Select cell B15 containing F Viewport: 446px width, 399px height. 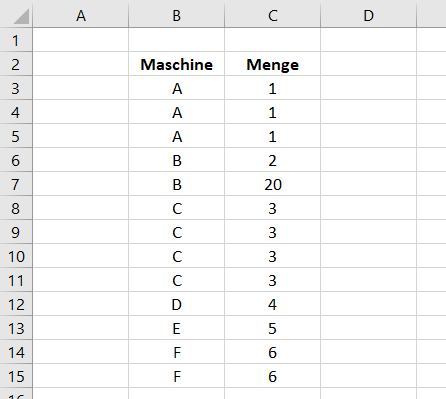click(177, 376)
